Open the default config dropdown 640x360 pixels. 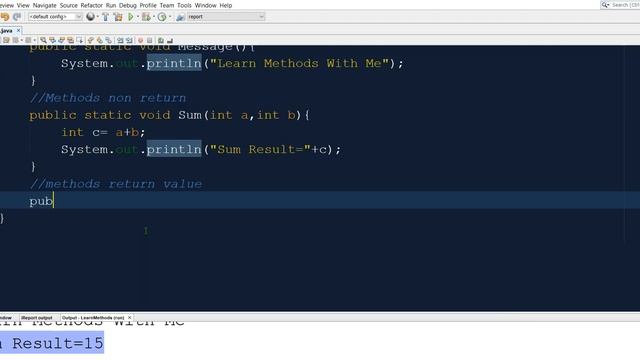pyautogui.click(x=55, y=17)
